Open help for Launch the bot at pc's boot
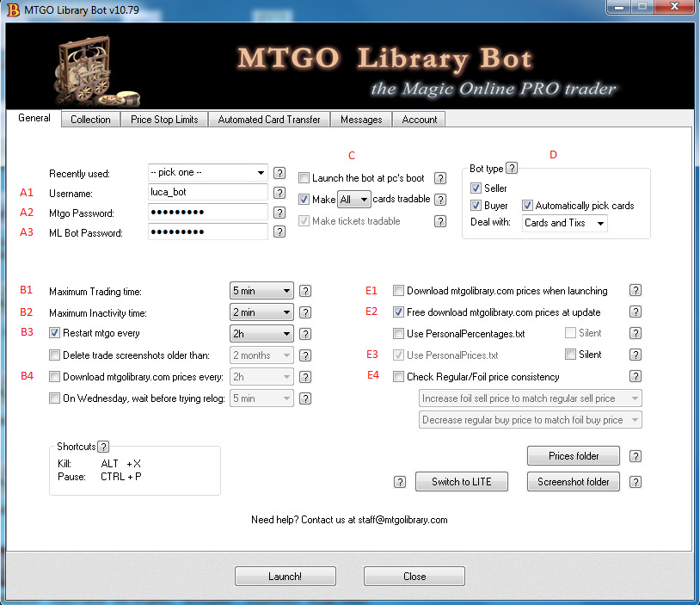The image size is (700, 605). click(x=440, y=178)
